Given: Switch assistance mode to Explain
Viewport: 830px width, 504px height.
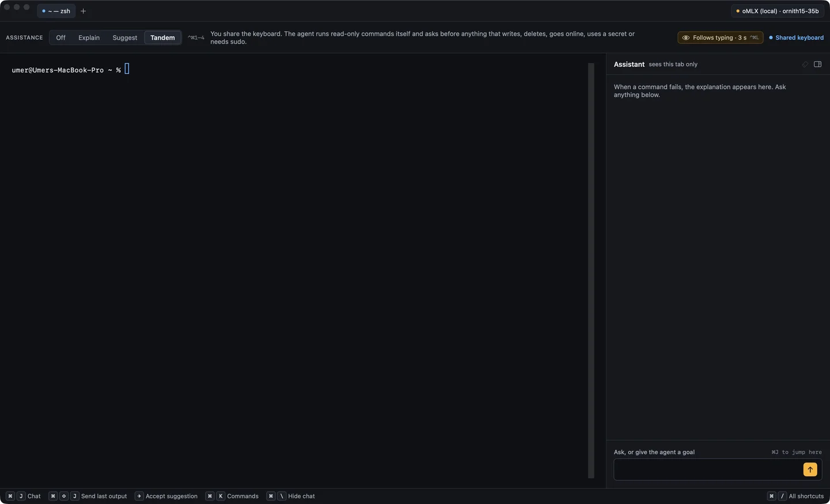Looking at the screenshot, I should coord(89,37).
